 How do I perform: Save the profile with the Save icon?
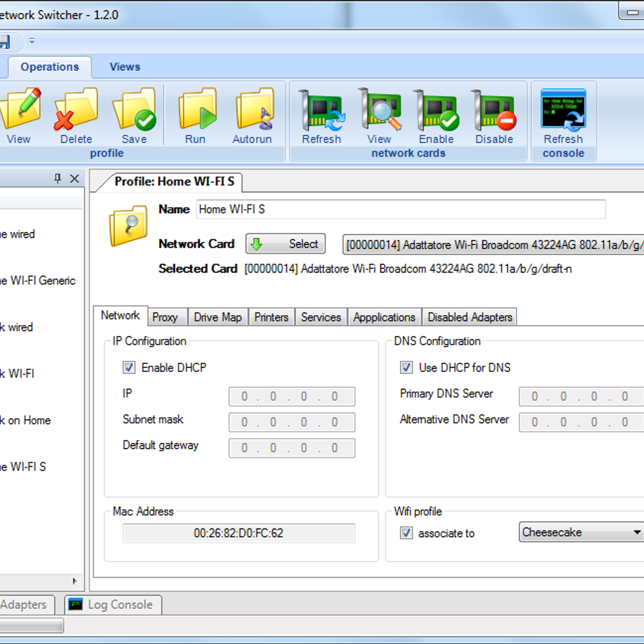[134, 116]
